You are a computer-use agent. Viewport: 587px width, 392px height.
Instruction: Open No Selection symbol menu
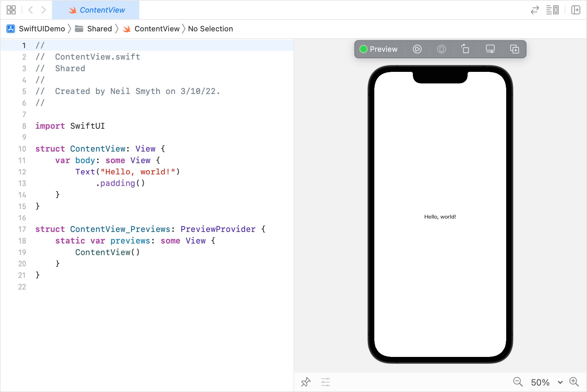pyautogui.click(x=210, y=29)
